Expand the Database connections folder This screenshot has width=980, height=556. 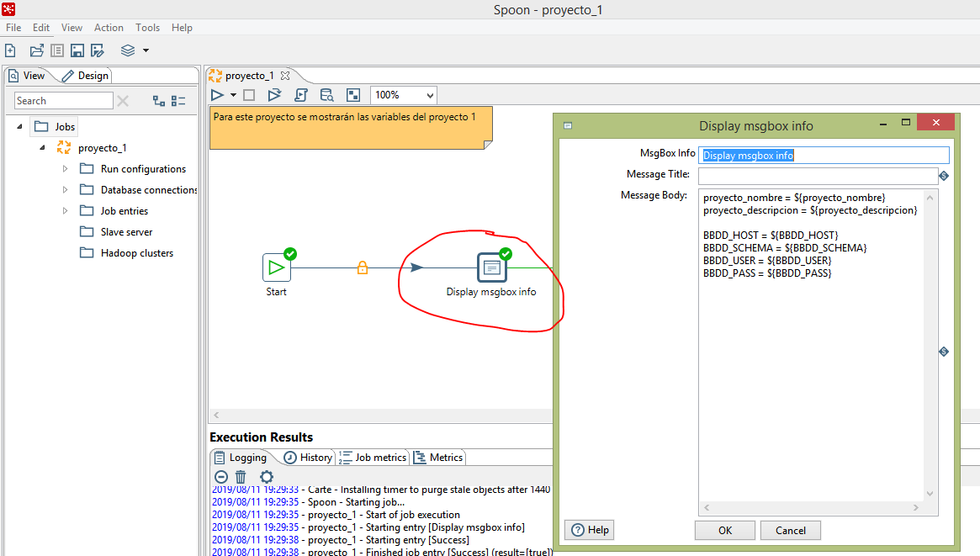(x=65, y=190)
